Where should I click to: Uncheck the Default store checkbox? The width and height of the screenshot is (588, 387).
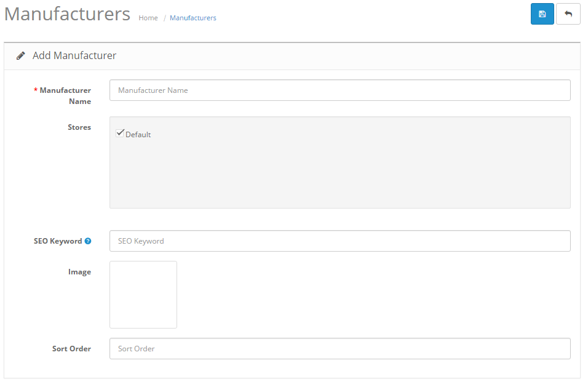(120, 133)
